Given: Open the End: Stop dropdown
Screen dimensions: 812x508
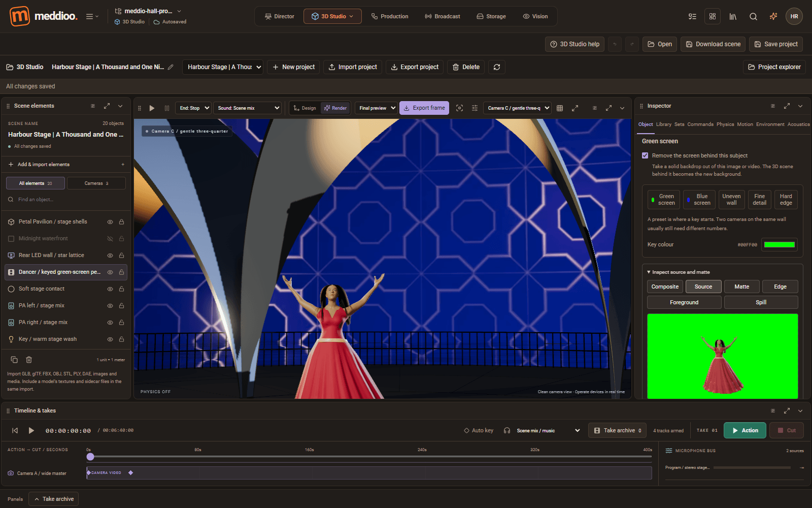Looking at the screenshot, I should pyautogui.click(x=193, y=108).
